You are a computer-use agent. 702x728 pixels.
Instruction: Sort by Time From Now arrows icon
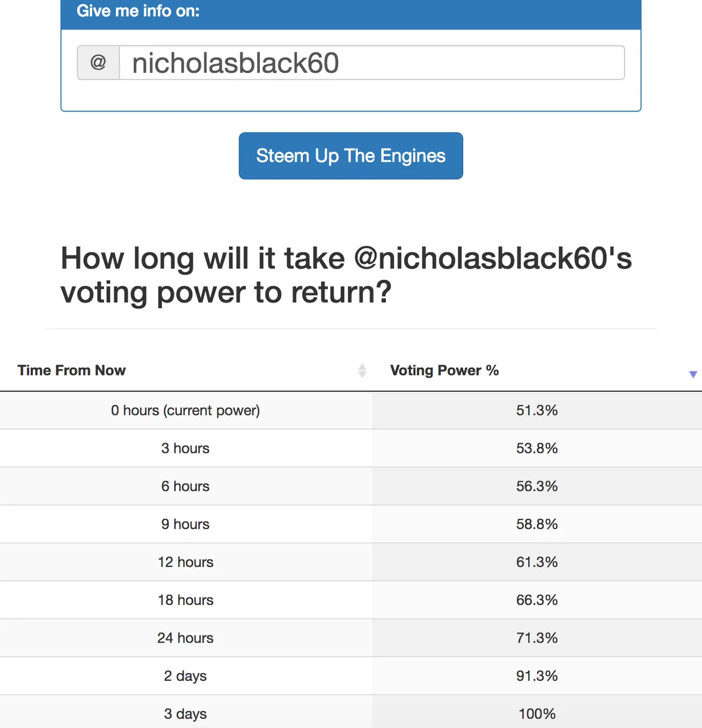pos(362,371)
